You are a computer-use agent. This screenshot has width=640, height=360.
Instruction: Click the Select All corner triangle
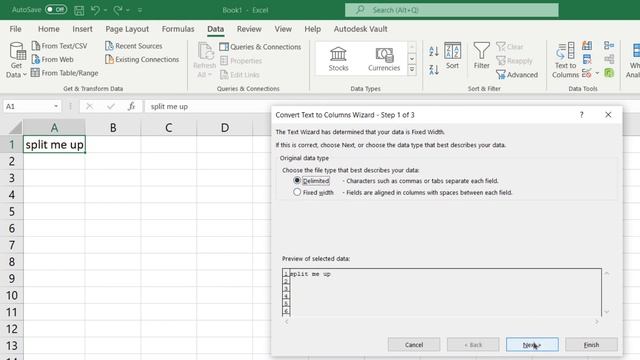[15, 128]
